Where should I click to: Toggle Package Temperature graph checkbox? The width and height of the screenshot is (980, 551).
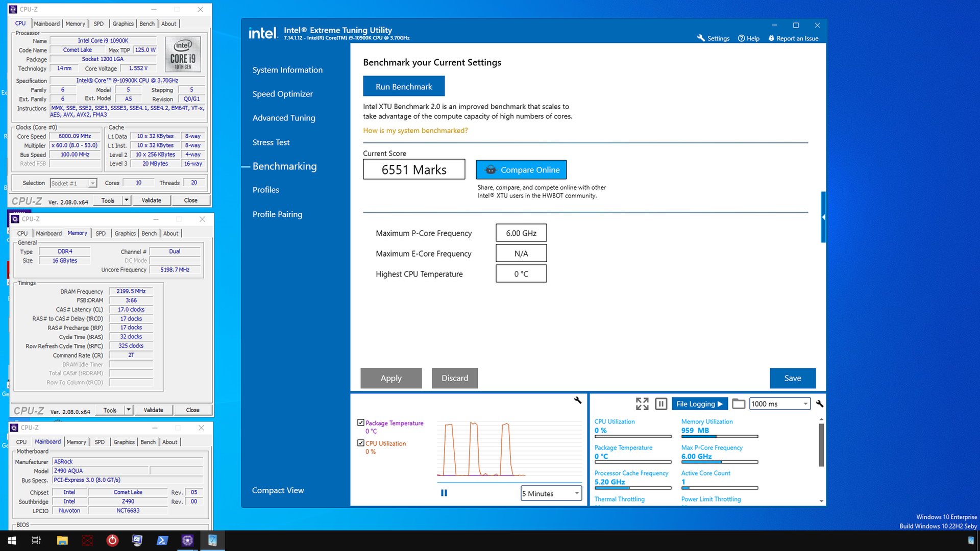tap(361, 422)
